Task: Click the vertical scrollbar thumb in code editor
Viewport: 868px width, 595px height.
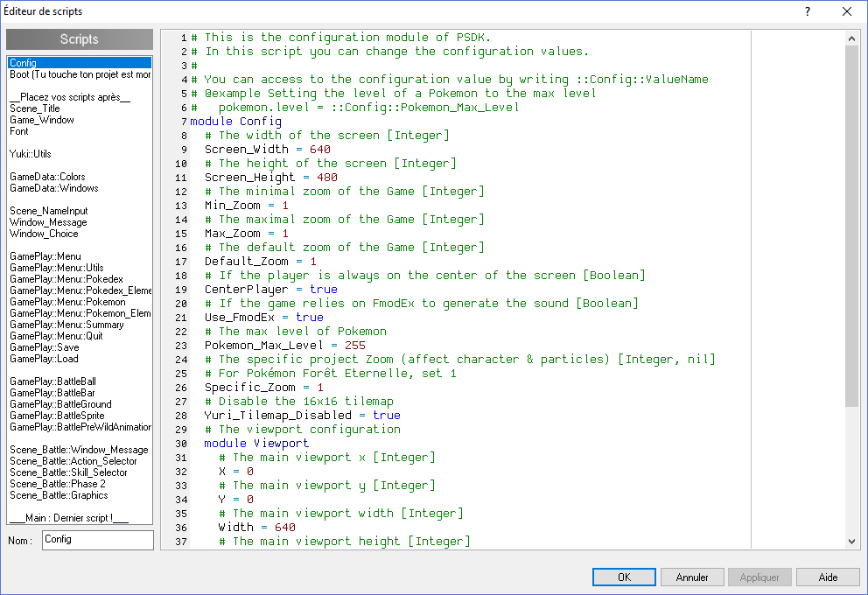Action: tap(851, 226)
